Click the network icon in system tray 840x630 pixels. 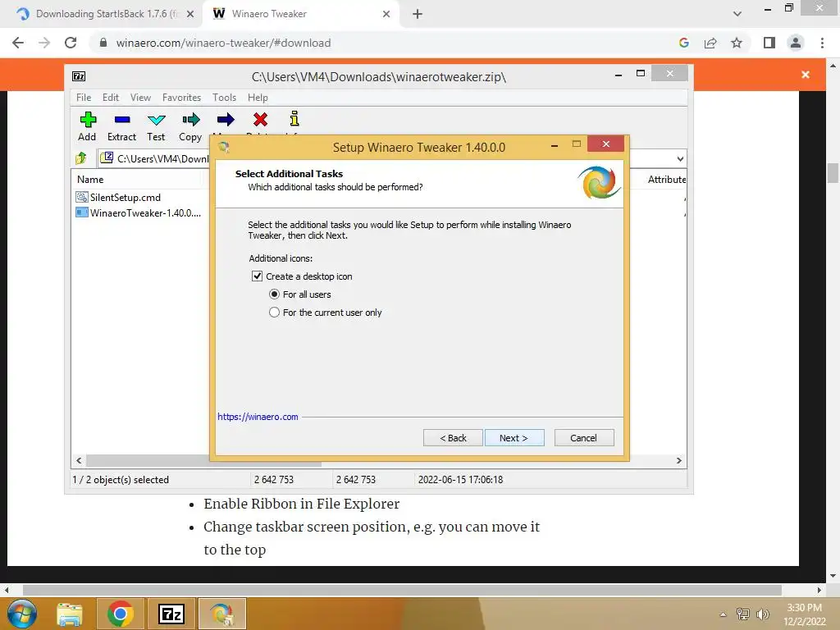[743, 614]
